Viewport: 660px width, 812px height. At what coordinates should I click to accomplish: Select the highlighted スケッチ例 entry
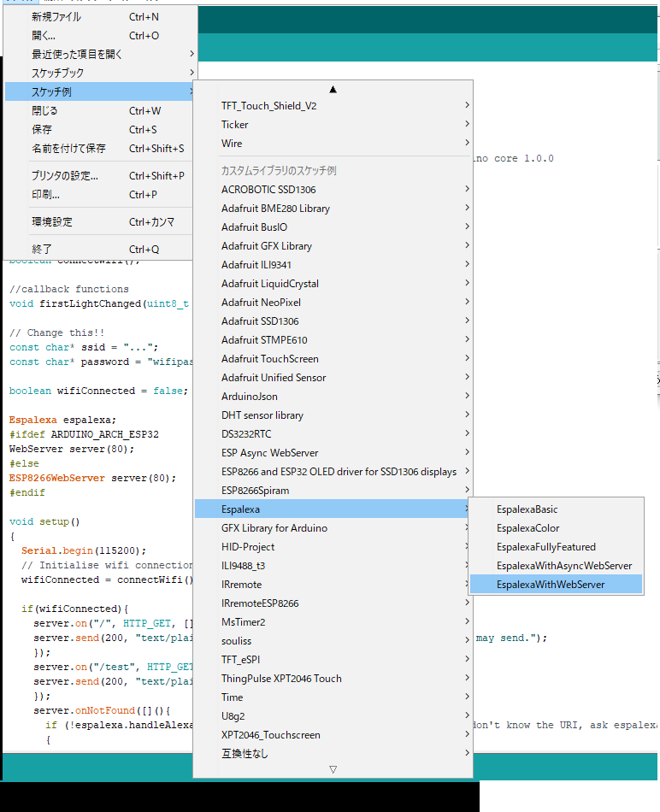pos(99,91)
